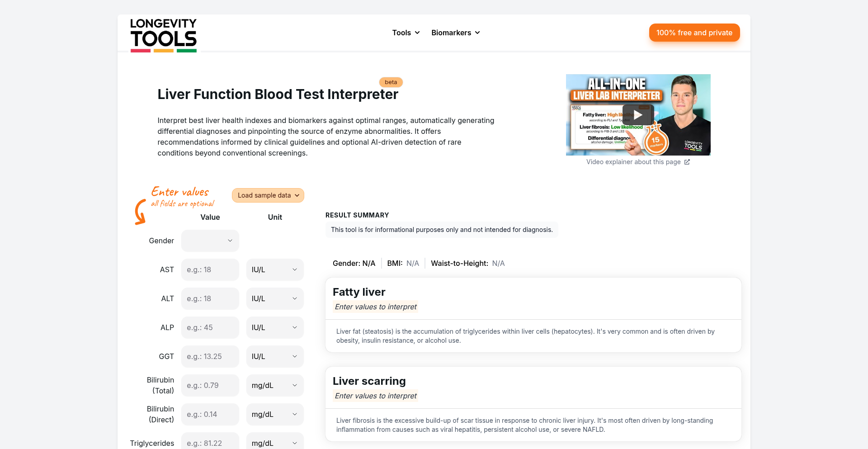Screen dimensions: 868x449
Task: Play the liver lab interpreter video
Action: [638, 115]
